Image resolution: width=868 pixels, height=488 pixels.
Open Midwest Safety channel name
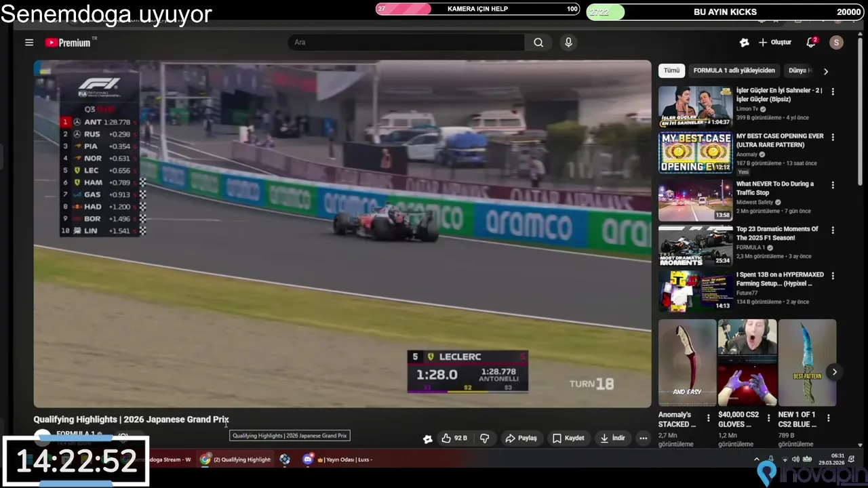click(x=755, y=202)
